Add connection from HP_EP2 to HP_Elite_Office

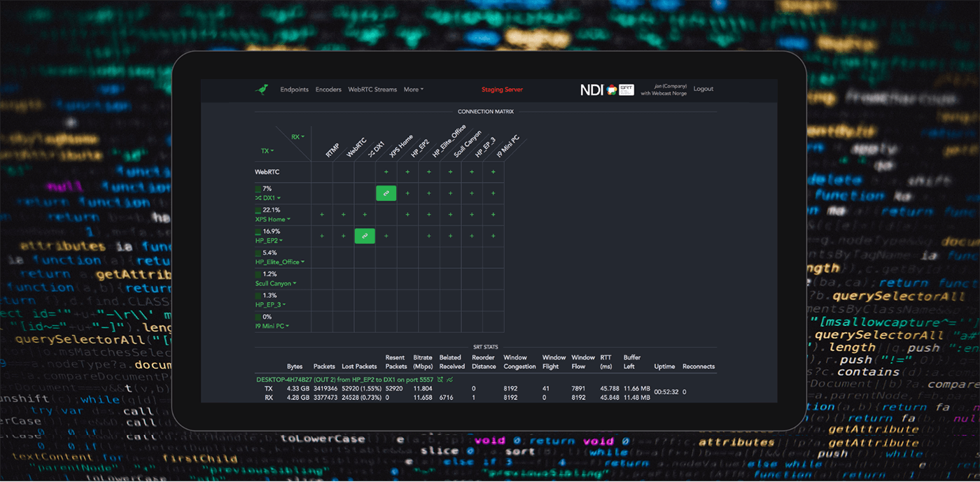coord(429,236)
